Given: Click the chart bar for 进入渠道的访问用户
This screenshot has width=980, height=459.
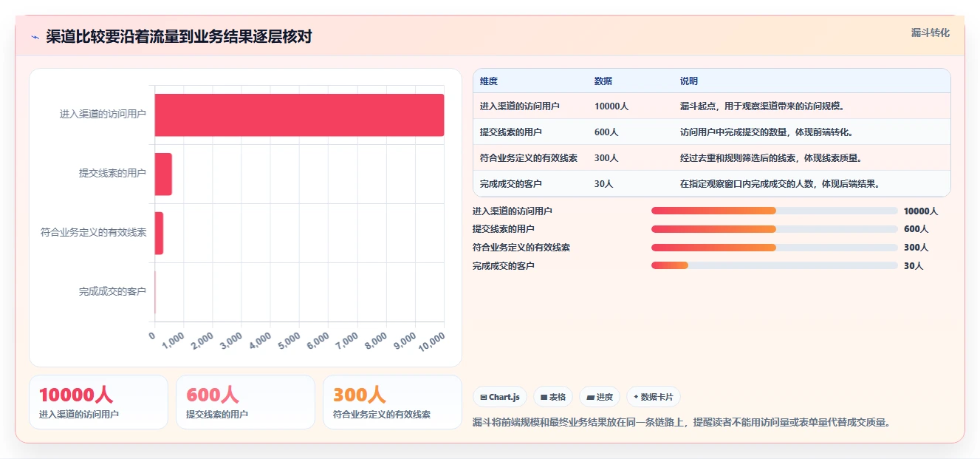Looking at the screenshot, I should pos(299,115).
